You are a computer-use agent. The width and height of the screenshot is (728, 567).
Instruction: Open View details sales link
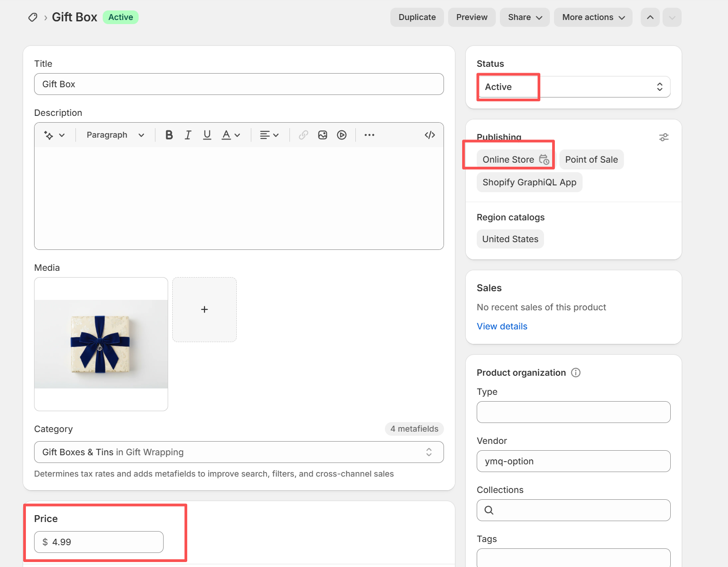point(502,326)
